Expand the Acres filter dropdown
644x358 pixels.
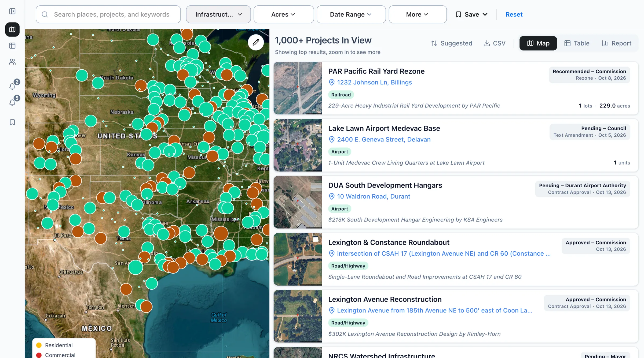point(284,14)
